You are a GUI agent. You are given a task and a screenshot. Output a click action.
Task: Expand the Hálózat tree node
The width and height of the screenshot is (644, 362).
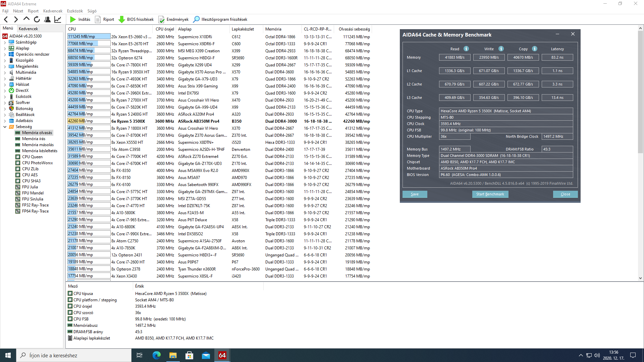[5, 84]
